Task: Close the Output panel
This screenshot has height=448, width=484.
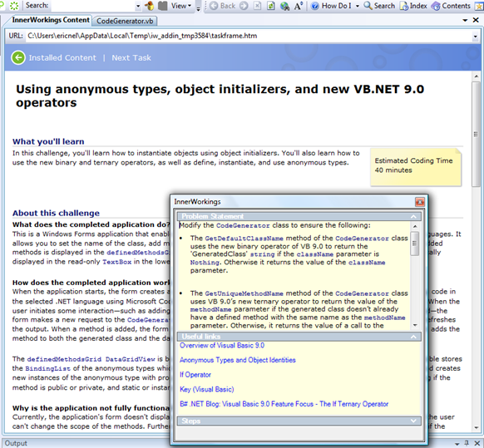Action: pyautogui.click(x=477, y=443)
